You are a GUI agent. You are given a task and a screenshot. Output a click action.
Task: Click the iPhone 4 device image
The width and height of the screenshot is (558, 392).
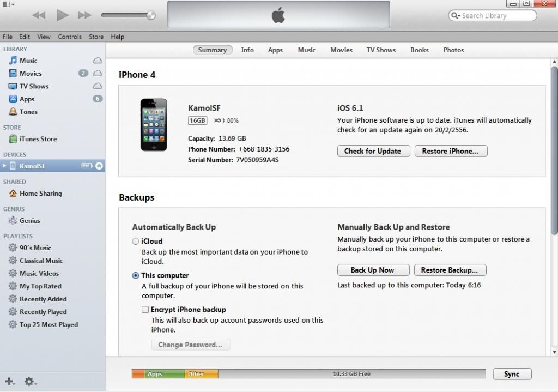point(153,125)
